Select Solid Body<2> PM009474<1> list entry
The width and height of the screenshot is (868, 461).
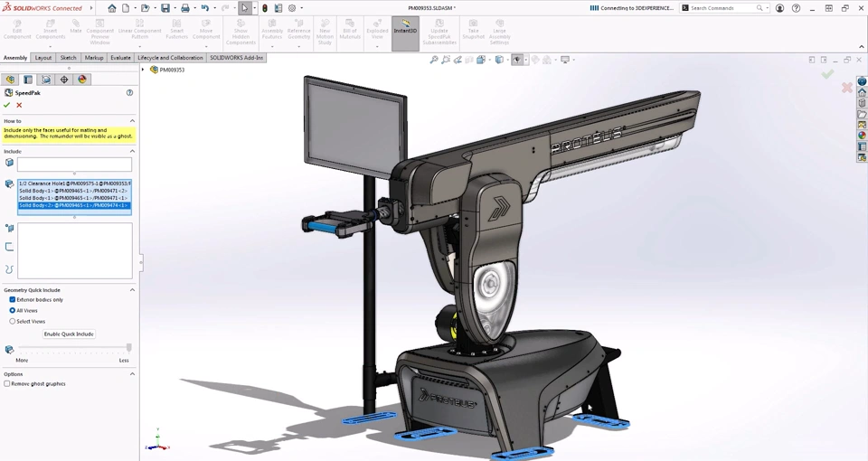(x=75, y=205)
